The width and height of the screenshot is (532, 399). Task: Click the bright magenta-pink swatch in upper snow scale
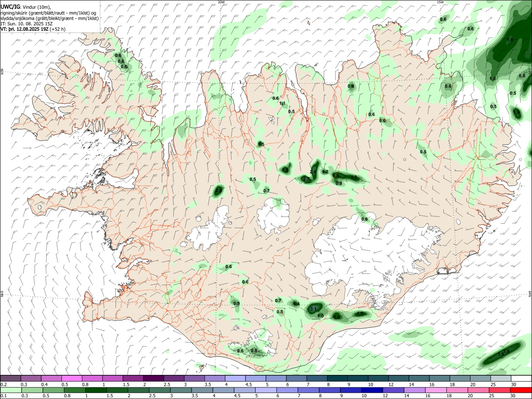[x=71, y=378]
